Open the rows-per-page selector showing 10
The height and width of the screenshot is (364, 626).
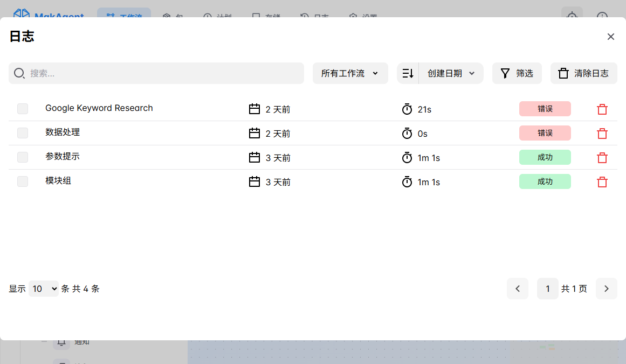(x=44, y=289)
